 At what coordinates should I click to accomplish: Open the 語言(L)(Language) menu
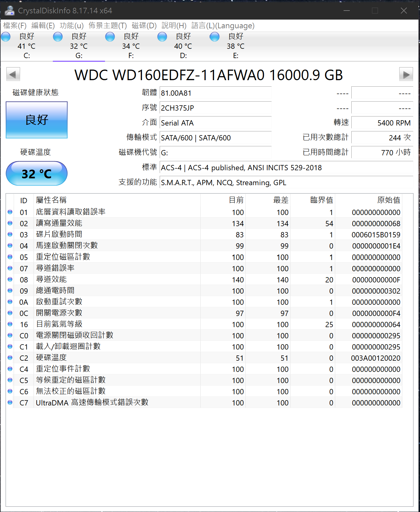tap(223, 25)
